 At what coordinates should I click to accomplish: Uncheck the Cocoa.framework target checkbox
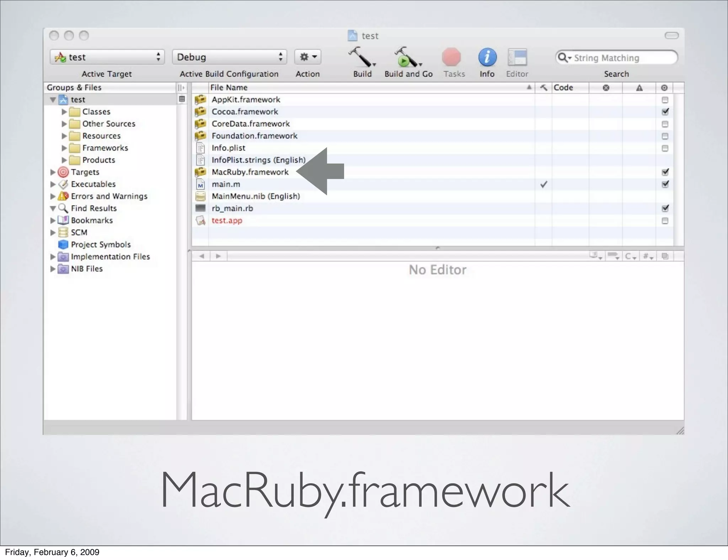tap(665, 112)
